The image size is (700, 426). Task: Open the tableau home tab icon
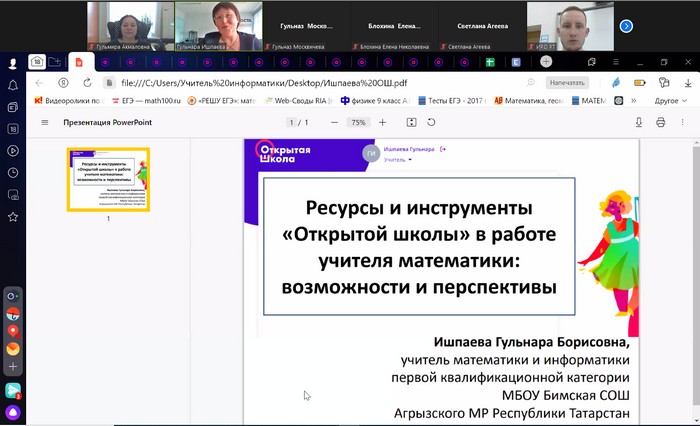click(37, 62)
